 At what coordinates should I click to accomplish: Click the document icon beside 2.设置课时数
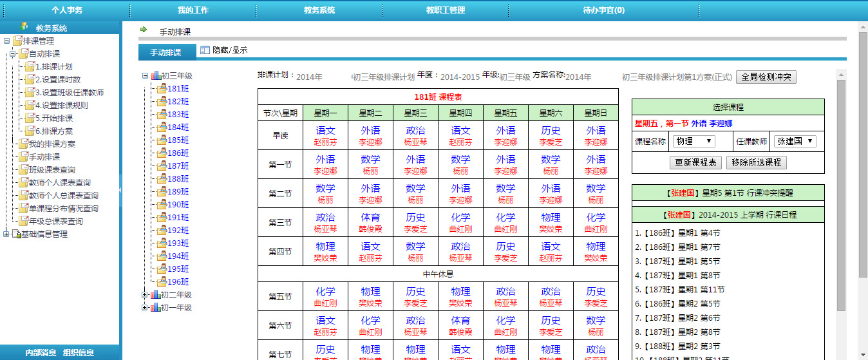[x=30, y=80]
